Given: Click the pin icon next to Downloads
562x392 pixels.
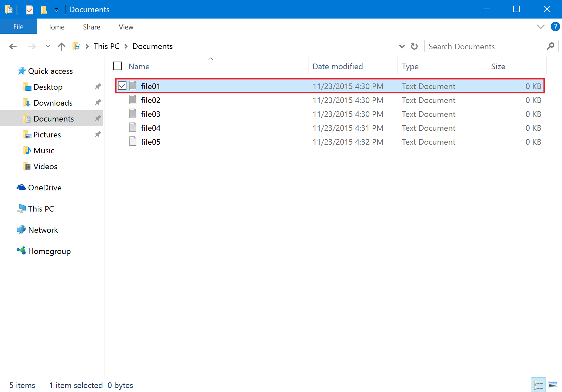Looking at the screenshot, I should (98, 103).
